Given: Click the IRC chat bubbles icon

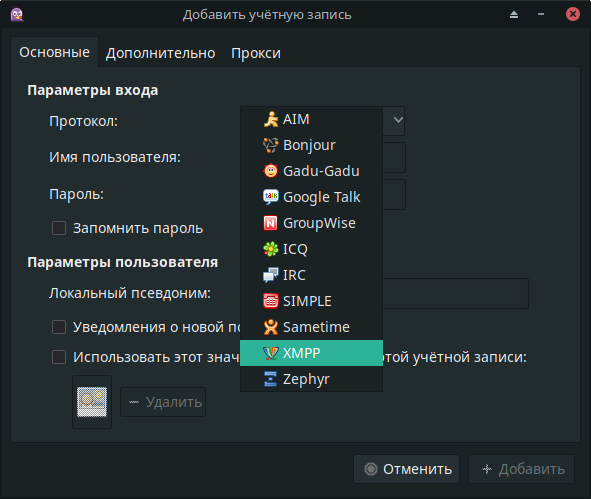Looking at the screenshot, I should point(271,275).
